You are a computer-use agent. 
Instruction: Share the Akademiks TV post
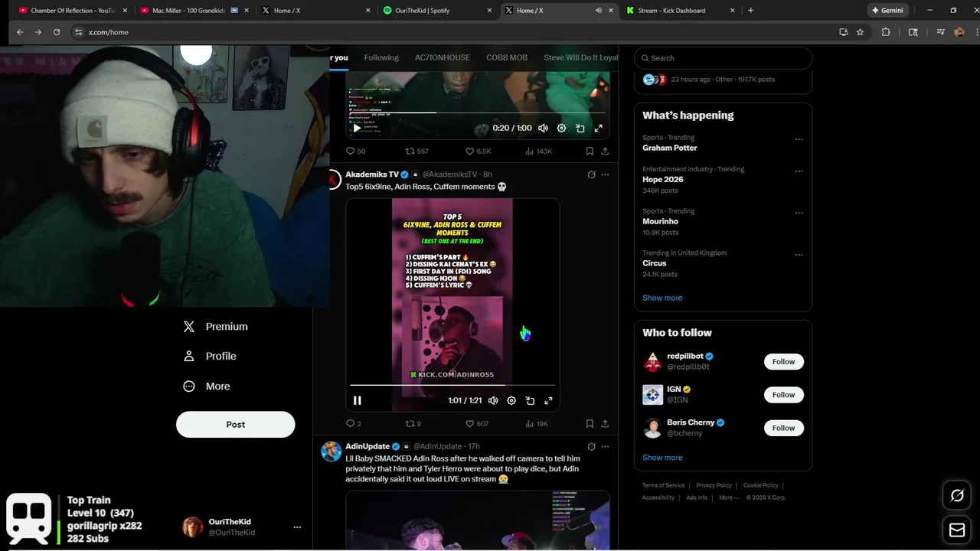(x=605, y=423)
